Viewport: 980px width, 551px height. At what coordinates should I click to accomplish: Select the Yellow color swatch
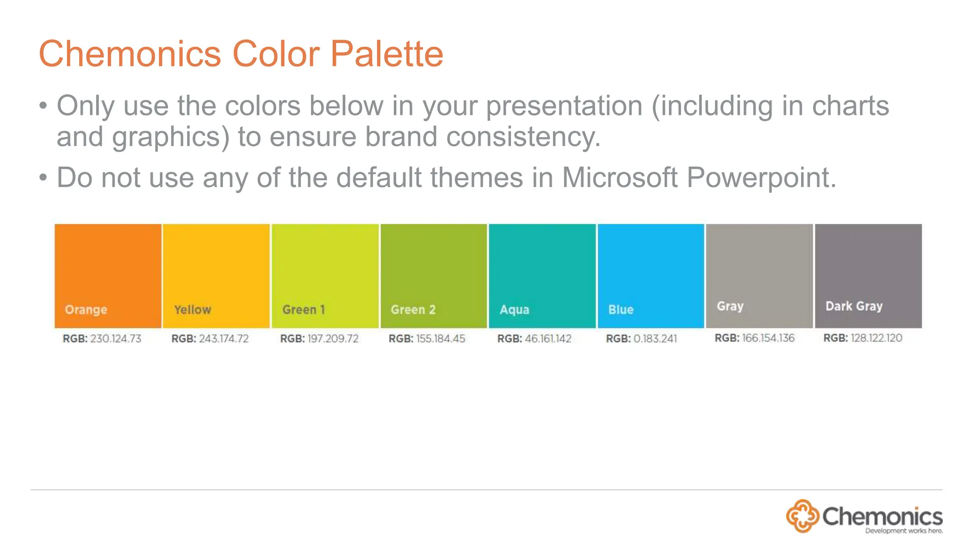click(x=216, y=276)
